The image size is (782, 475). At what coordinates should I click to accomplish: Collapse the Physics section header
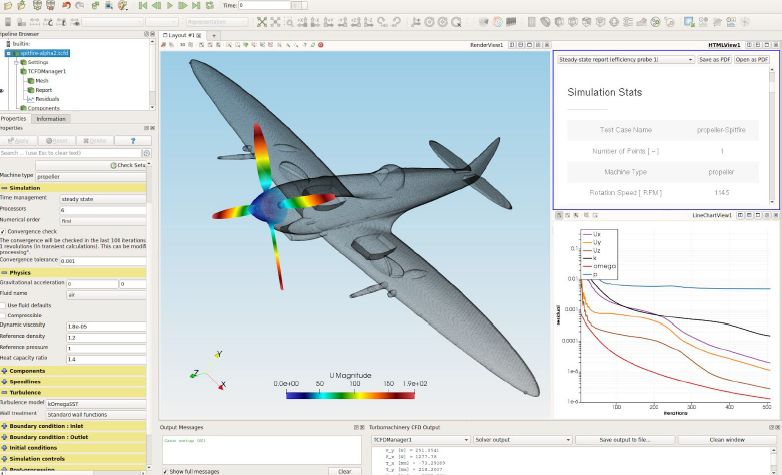73,272
